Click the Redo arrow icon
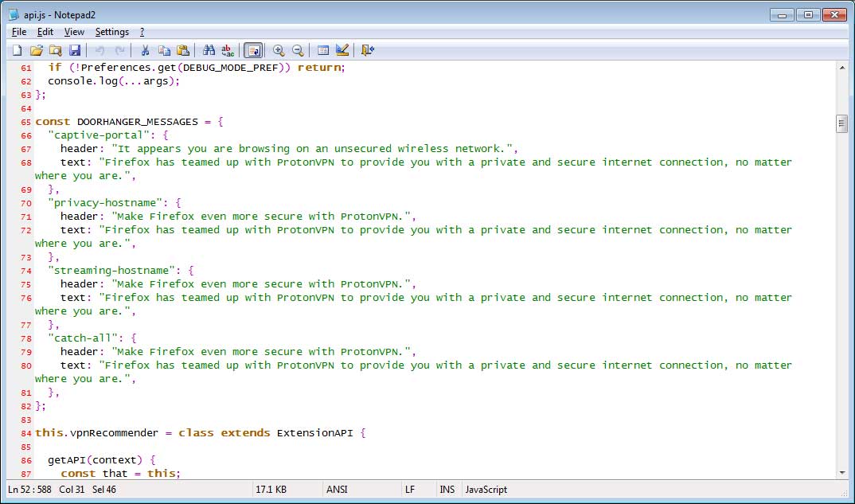The image size is (855, 504). coord(119,51)
